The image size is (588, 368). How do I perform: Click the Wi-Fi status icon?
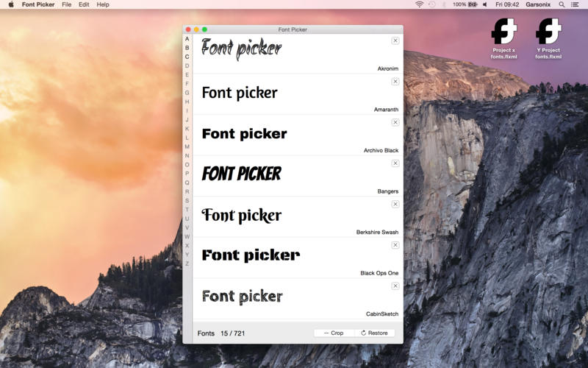(x=420, y=4)
